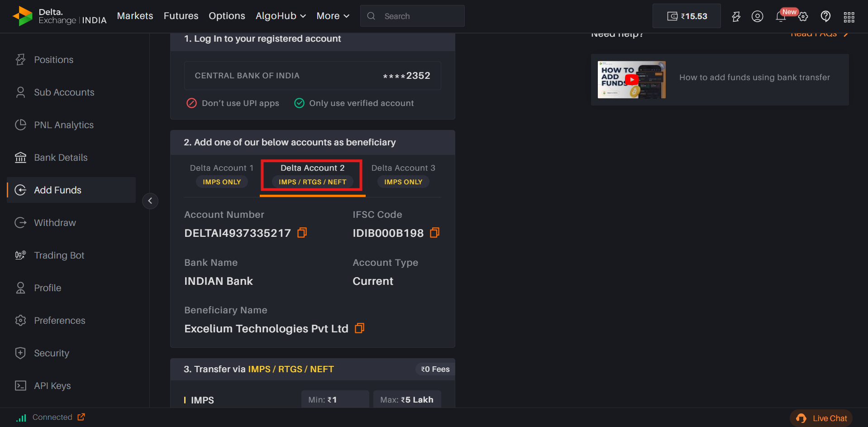Expand the AlgoHub dropdown menu

click(x=281, y=16)
